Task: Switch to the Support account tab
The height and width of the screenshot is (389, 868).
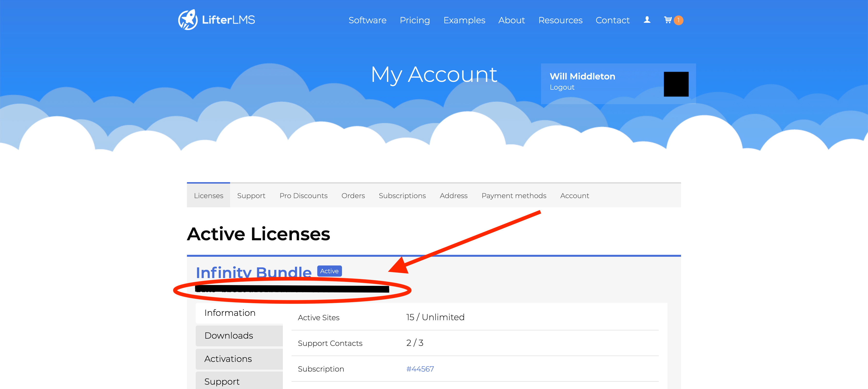Action: pyautogui.click(x=251, y=195)
